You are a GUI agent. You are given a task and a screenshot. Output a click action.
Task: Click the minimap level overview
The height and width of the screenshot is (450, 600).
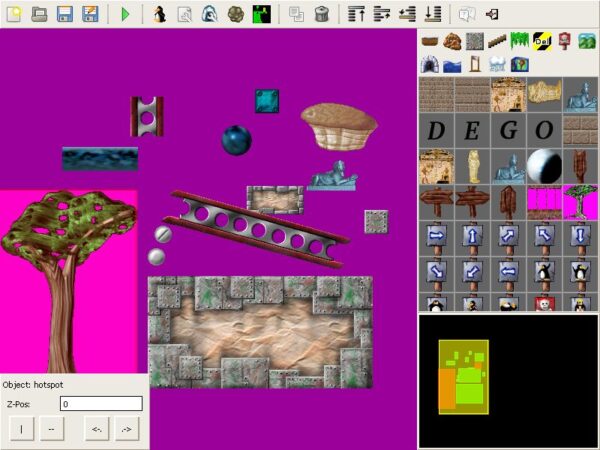click(x=508, y=380)
